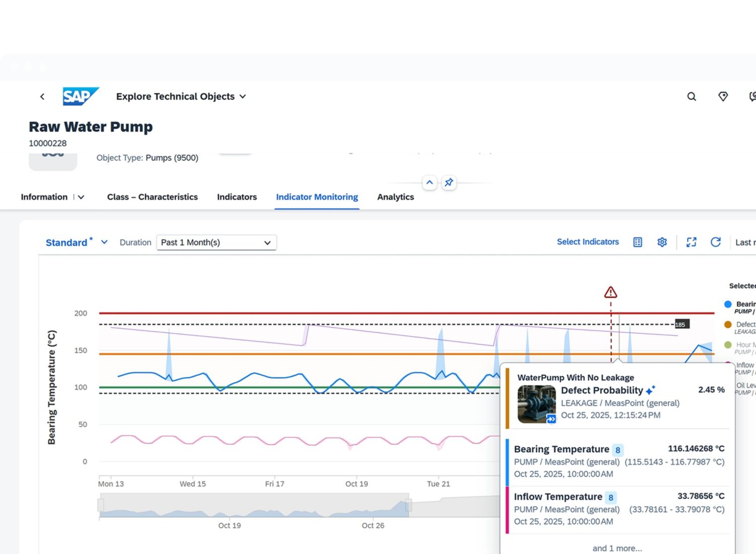756x554 pixels.
Task: Click the SAP logo
Action: coord(80,96)
